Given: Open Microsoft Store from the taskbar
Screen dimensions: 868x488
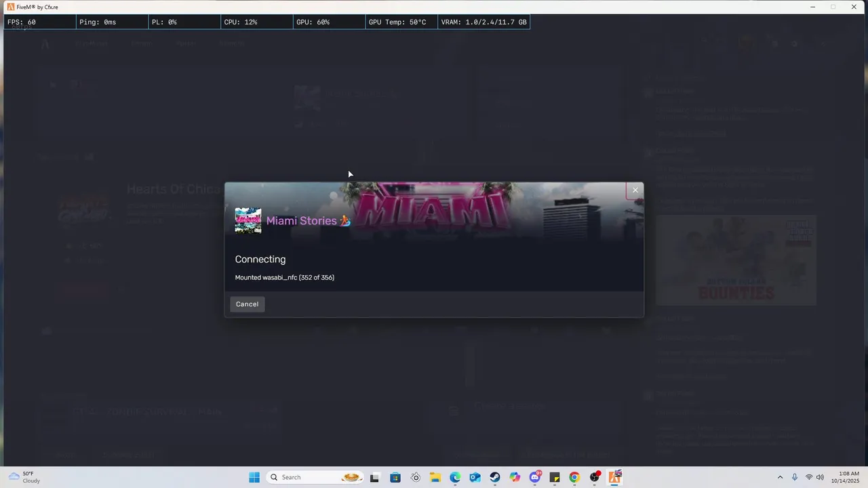Looking at the screenshot, I should click(x=395, y=477).
